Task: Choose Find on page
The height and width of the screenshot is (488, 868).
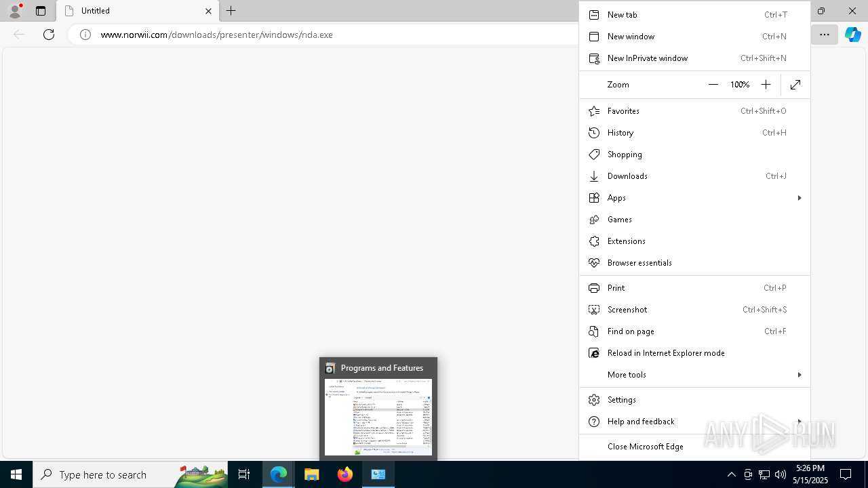Action: (694, 331)
